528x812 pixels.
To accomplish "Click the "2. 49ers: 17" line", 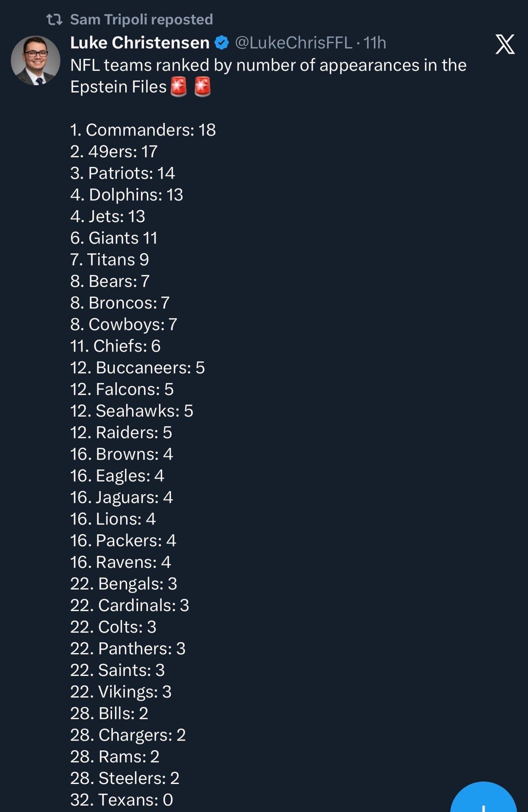I will click(x=114, y=152).
